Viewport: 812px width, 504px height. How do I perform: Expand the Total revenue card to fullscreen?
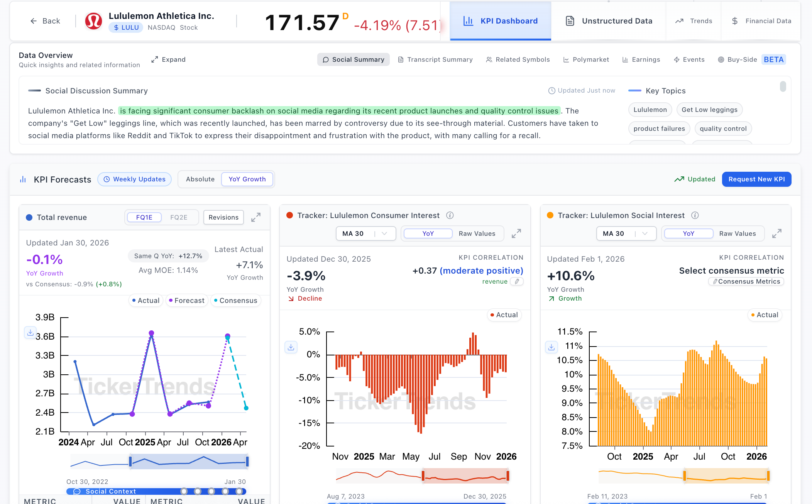[x=256, y=217]
